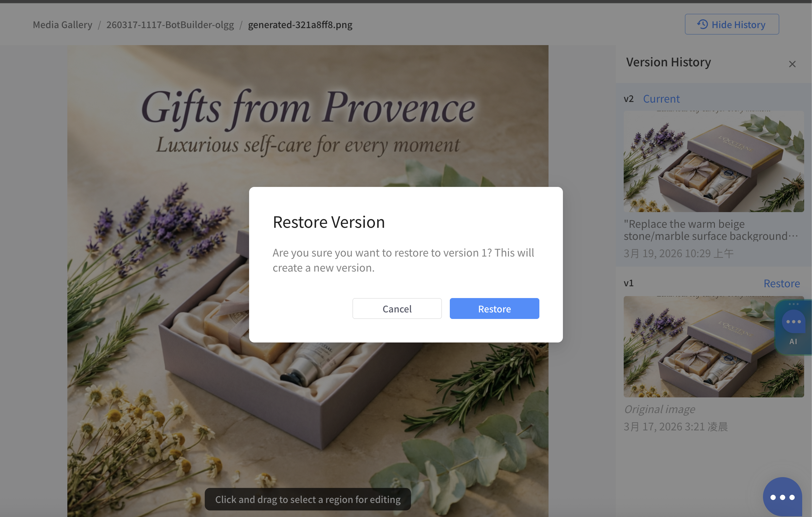The height and width of the screenshot is (517, 812).
Task: Confirm with the blue Restore button
Action: (494, 309)
